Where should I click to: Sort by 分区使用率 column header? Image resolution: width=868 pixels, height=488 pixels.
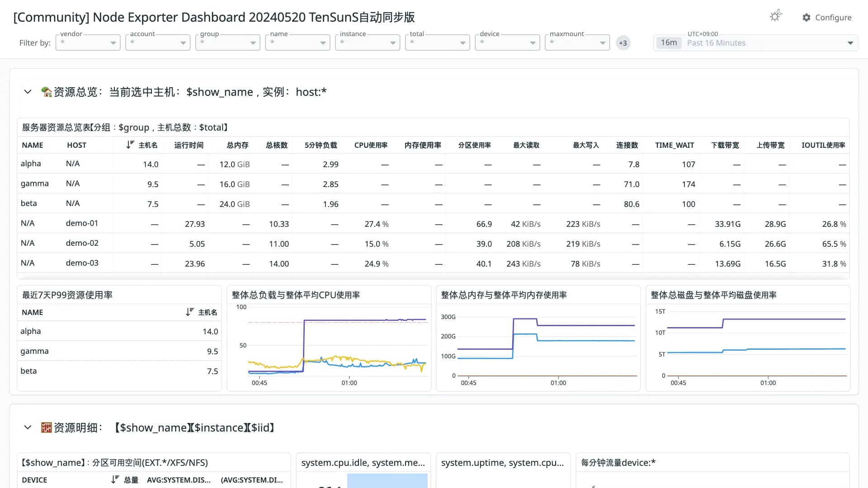pos(474,145)
